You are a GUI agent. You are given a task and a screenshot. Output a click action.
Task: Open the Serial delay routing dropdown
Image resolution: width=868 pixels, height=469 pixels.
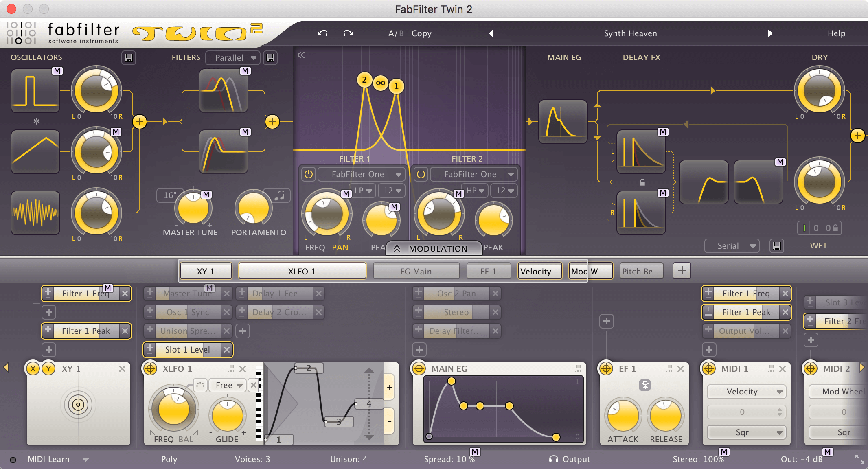click(732, 246)
